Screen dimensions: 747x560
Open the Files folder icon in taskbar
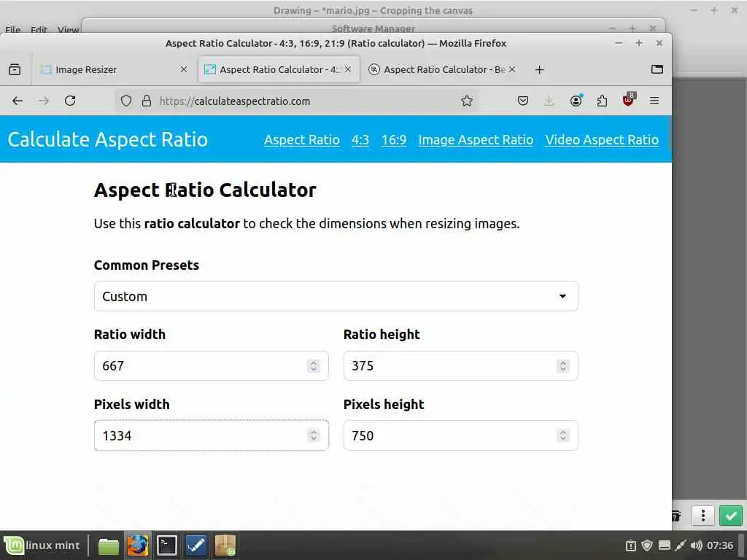point(109,545)
